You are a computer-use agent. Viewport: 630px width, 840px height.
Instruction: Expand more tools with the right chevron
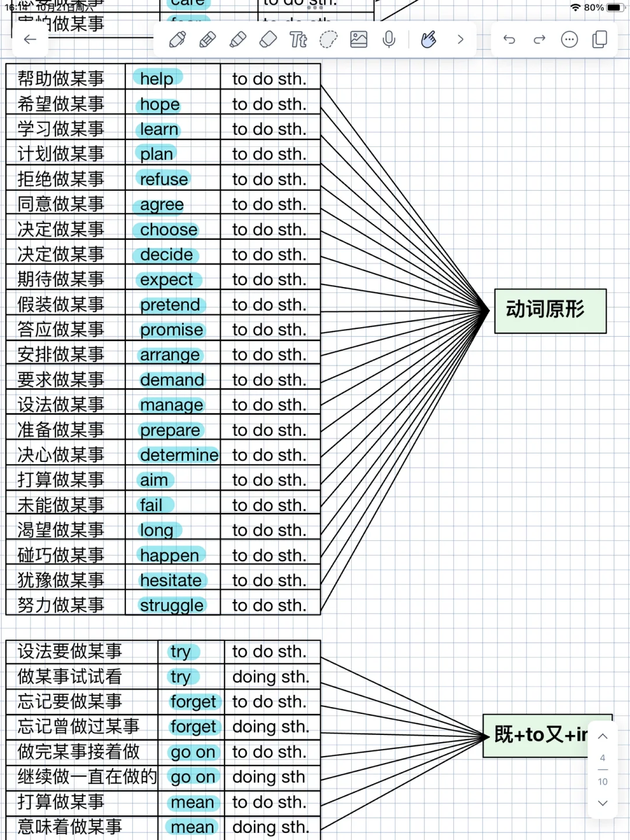tap(460, 40)
